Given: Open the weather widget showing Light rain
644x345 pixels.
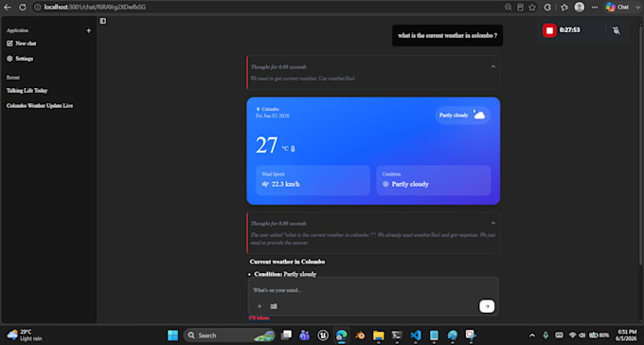Looking at the screenshot, I should pos(25,336).
